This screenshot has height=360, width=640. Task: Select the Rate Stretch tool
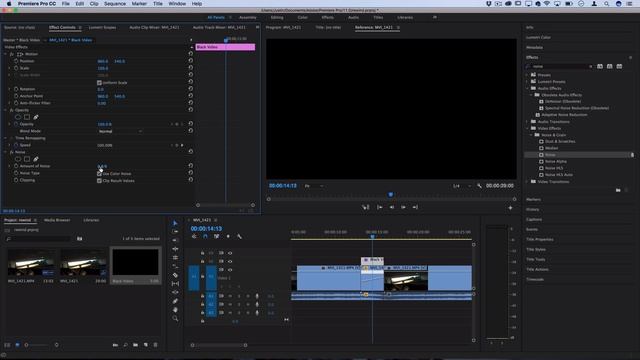point(175,258)
